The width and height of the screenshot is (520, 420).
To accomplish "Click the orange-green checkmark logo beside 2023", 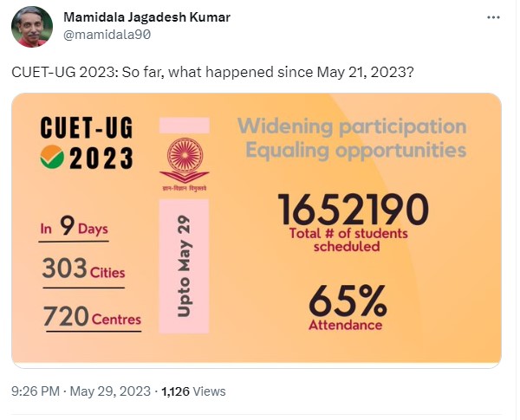I will (x=52, y=160).
